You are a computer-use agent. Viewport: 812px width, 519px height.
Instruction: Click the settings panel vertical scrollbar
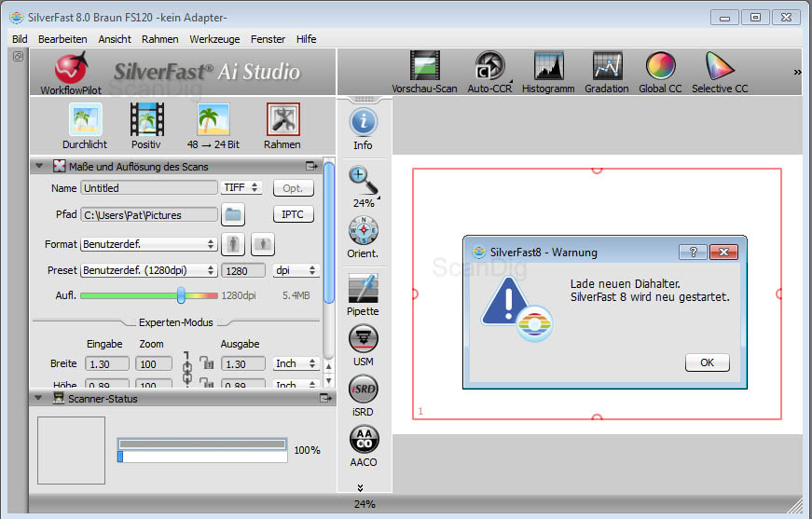328,233
